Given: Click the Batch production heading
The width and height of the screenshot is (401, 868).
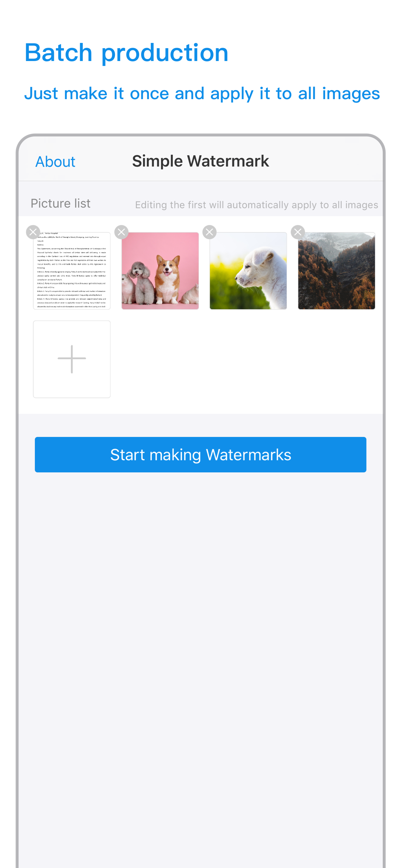Looking at the screenshot, I should pos(126,53).
